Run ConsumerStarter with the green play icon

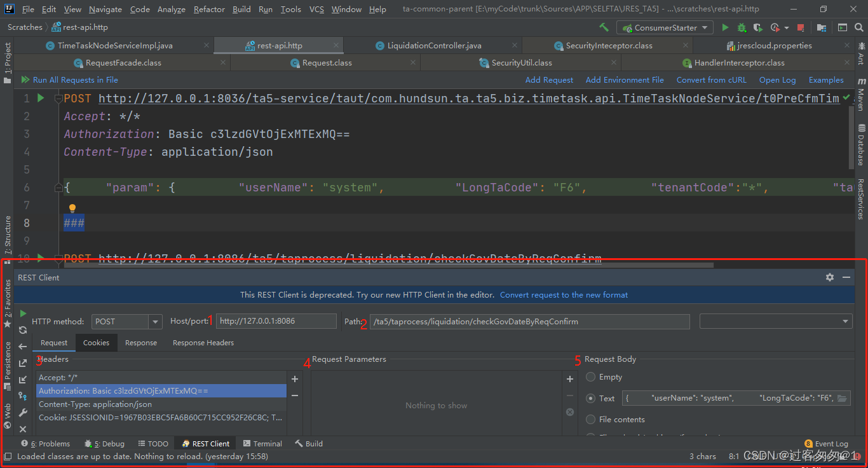725,27
